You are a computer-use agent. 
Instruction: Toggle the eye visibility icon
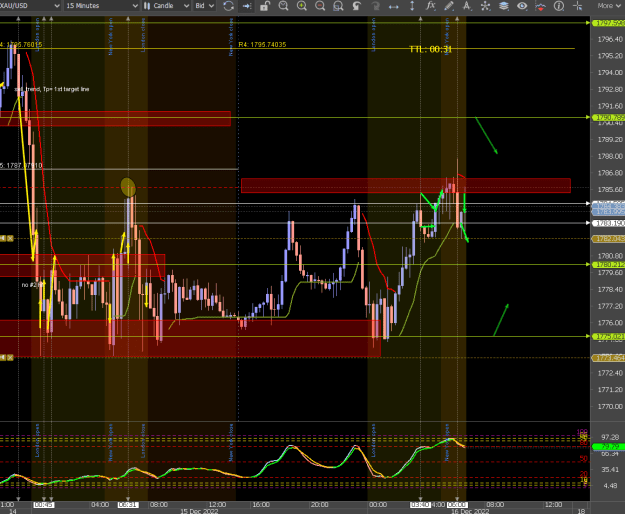(522, 6)
